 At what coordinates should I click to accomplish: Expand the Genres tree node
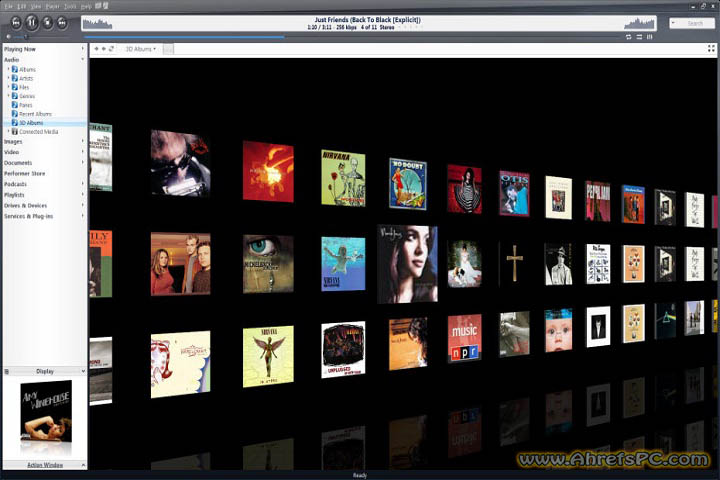pyautogui.click(x=8, y=96)
